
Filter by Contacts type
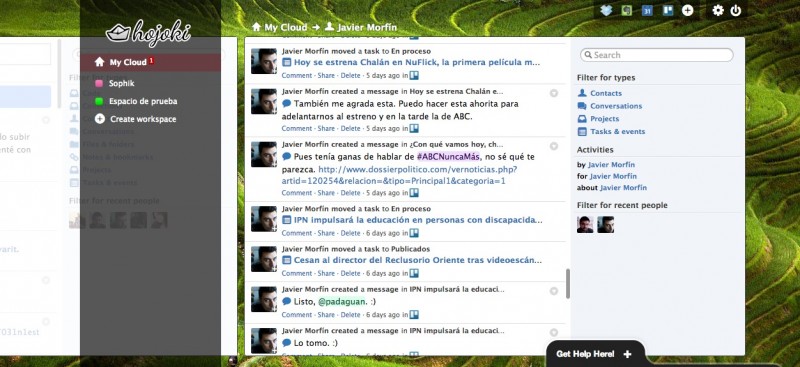(606, 93)
